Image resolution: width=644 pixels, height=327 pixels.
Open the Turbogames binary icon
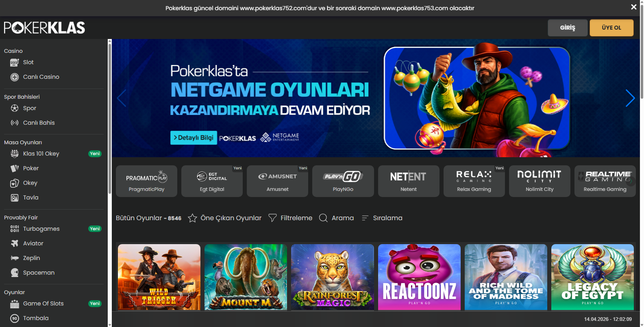pos(15,229)
